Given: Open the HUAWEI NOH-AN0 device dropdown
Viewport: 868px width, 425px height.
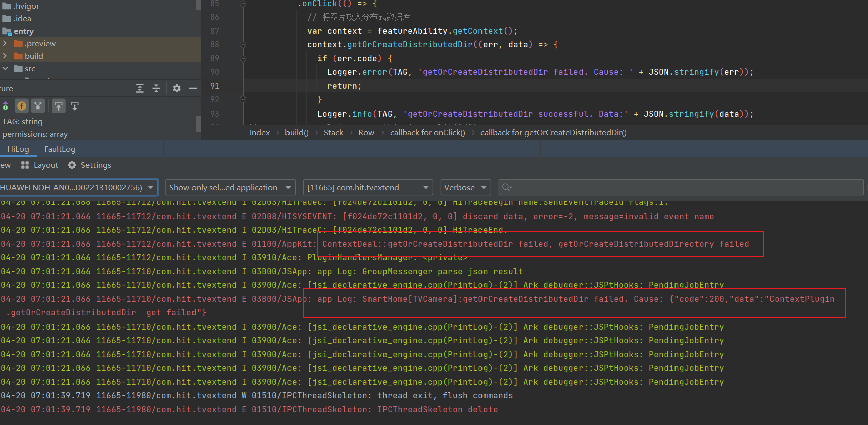Looking at the screenshot, I should point(78,187).
